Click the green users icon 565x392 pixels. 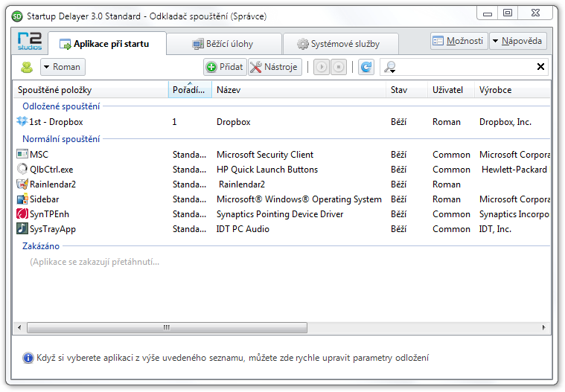click(27, 67)
